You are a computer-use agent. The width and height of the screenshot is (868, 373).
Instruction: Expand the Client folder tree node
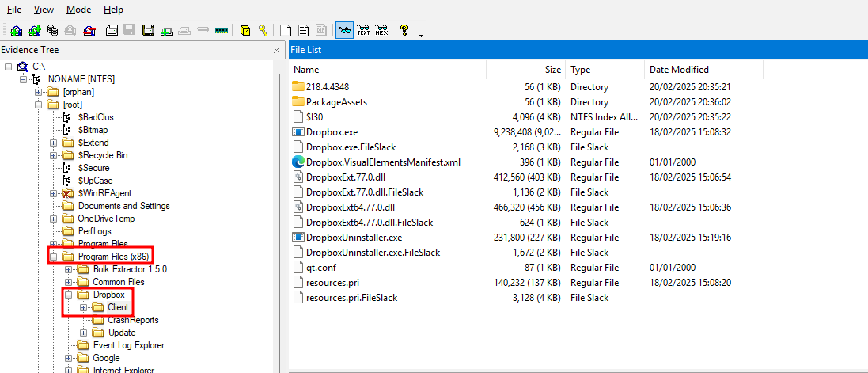[83, 307]
